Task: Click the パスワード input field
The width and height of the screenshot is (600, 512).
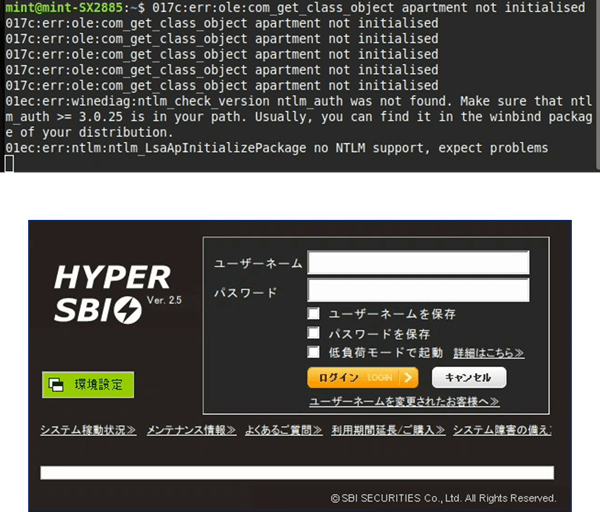Action: 418,290
